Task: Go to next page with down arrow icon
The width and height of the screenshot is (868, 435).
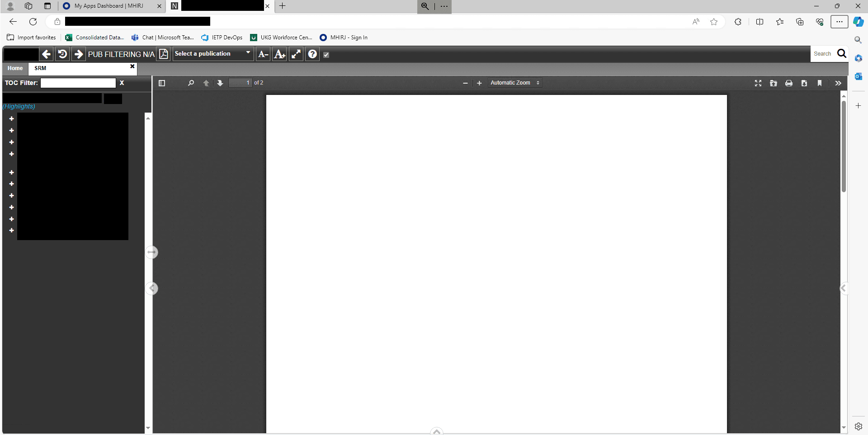Action: click(220, 83)
